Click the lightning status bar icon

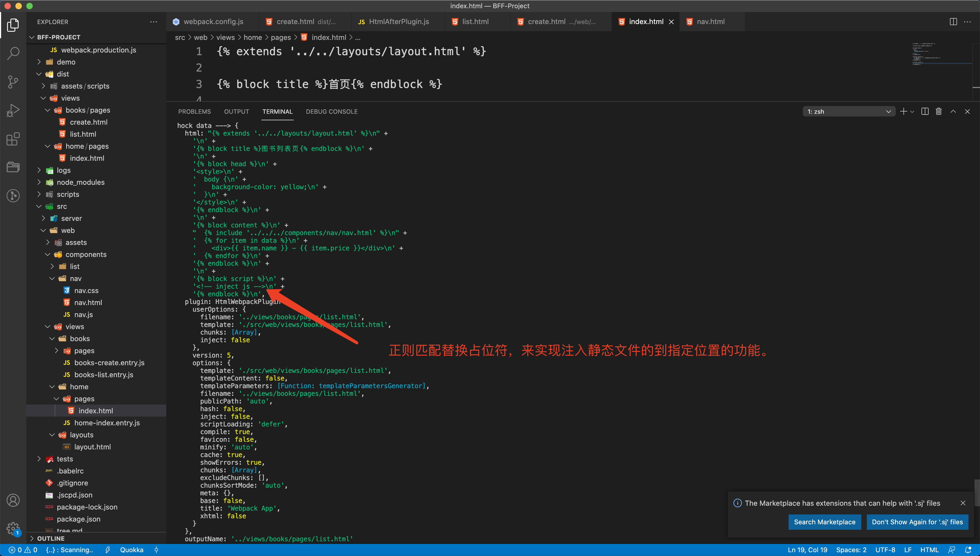click(108, 550)
